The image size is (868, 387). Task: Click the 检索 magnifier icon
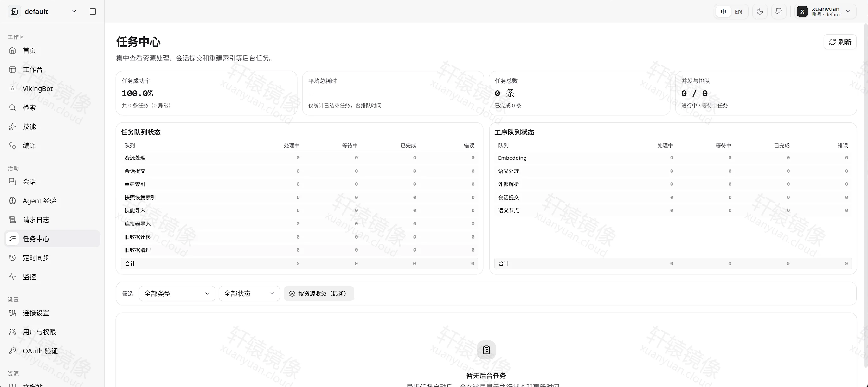coord(12,107)
